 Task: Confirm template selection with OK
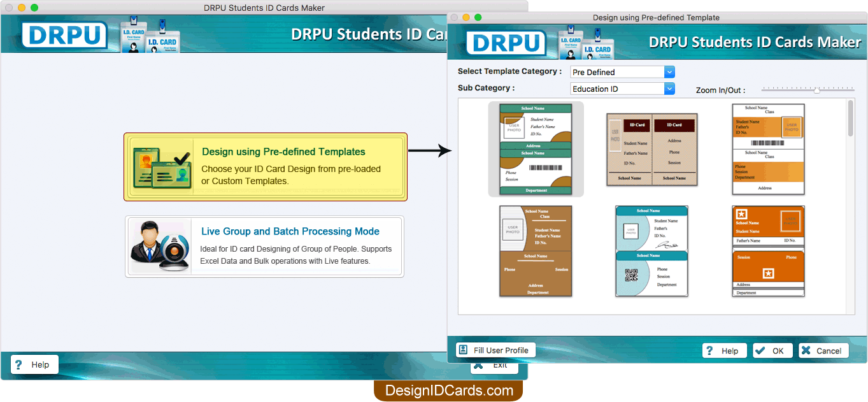pos(772,350)
